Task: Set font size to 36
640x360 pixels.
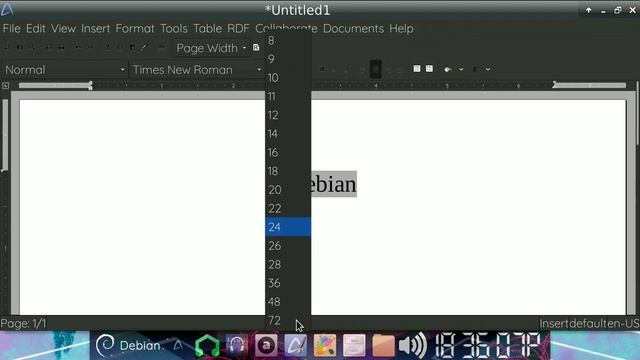Action: pos(288,283)
